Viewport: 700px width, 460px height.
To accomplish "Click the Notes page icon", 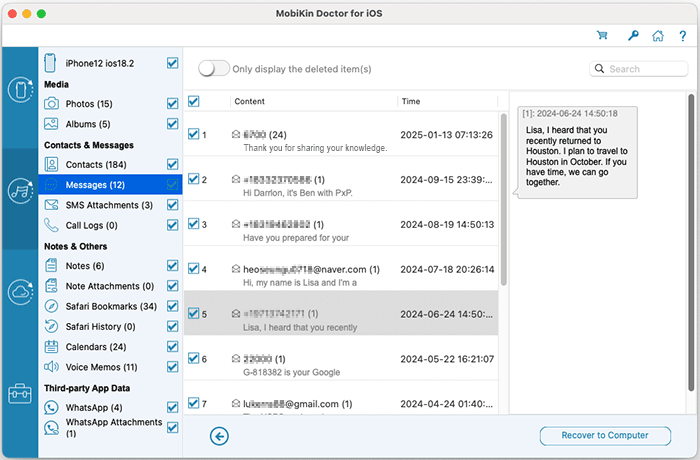I will coord(51,266).
